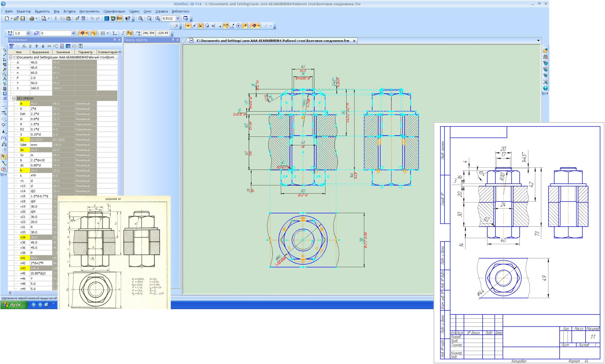Toggle tangent snap circle button
The width and height of the screenshot is (605, 364).
pyautogui.click(x=207, y=26)
